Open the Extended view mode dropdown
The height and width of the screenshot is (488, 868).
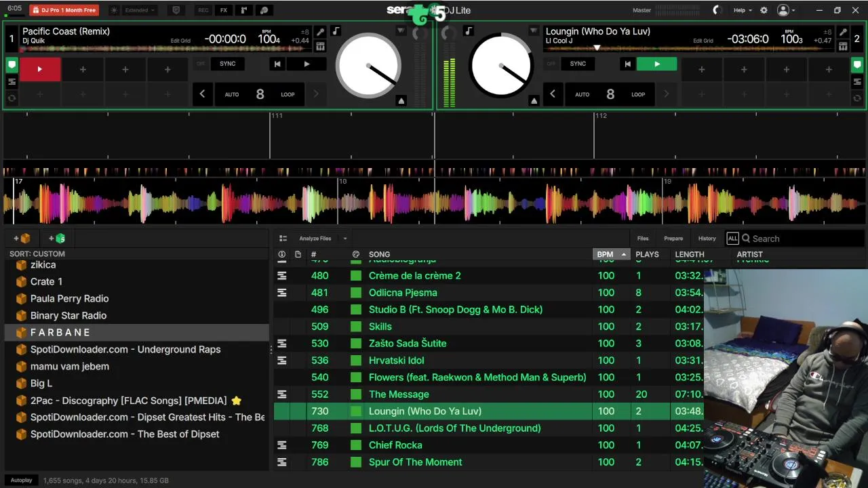[x=140, y=10]
